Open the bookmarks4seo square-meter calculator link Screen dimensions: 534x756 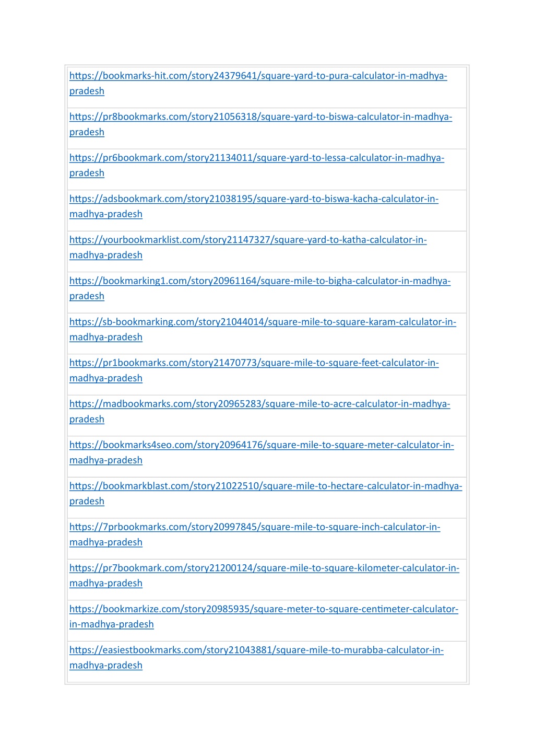click(x=262, y=445)
